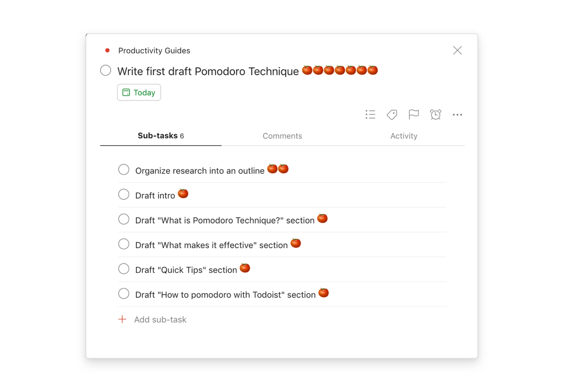Open 'Draft "How to pomodoro with Todoist" section'
Viewport: 563px width, 392px height.
tap(225, 295)
